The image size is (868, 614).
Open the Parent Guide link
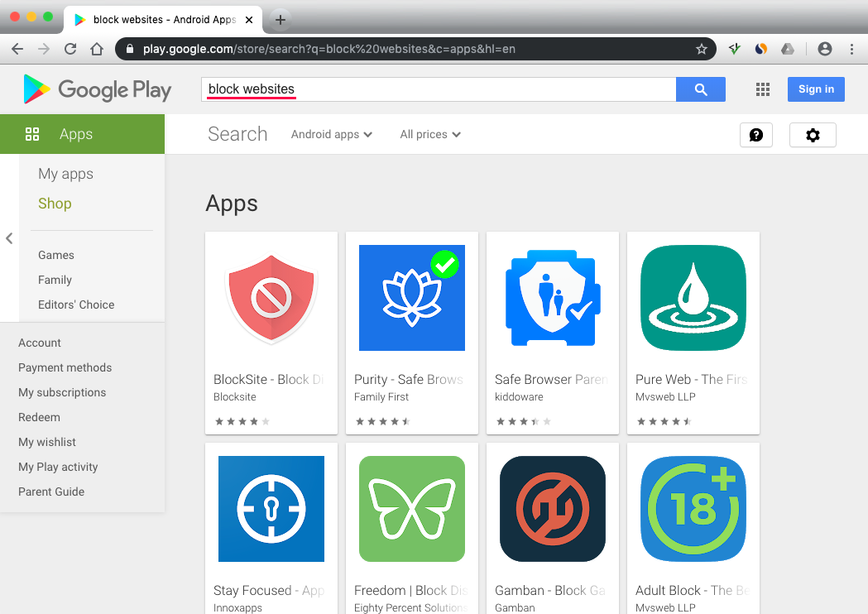51,492
